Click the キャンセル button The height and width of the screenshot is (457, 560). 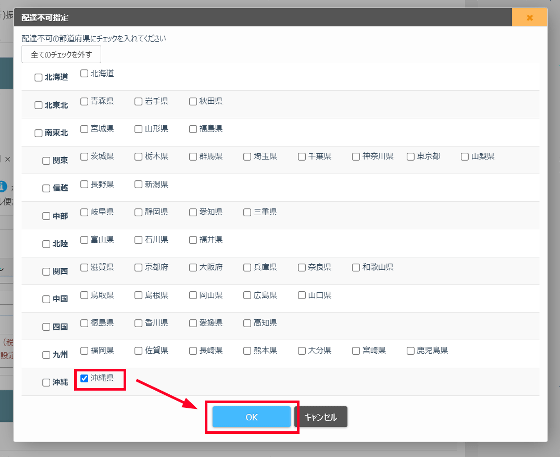320,417
